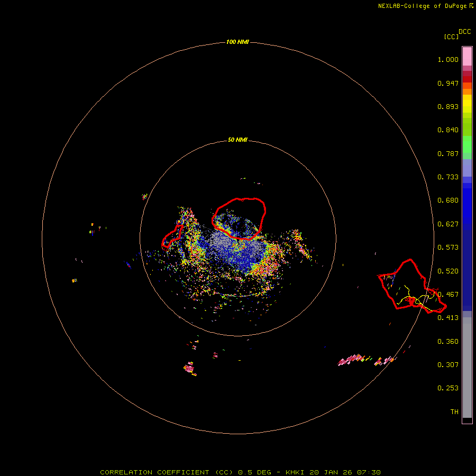Click the Correlation Coefficient caption at bottom

point(240,472)
